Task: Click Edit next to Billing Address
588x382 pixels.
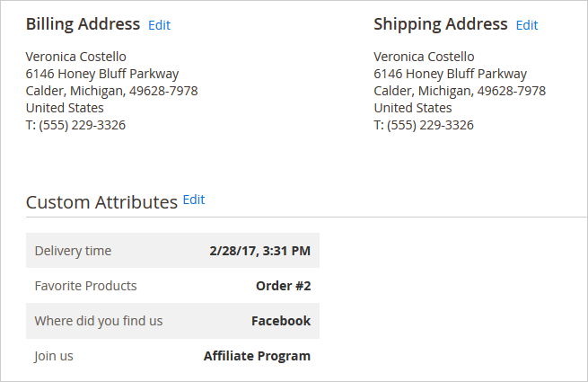Action: pos(159,25)
